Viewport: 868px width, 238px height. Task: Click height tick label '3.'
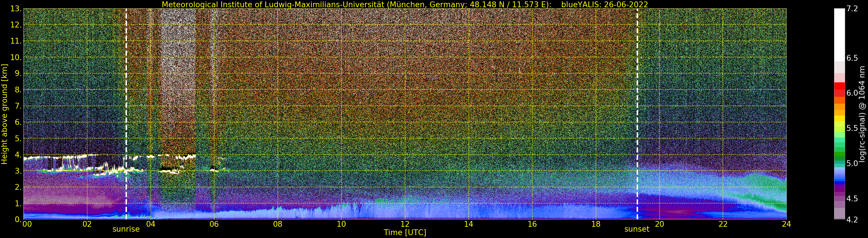[18, 171]
